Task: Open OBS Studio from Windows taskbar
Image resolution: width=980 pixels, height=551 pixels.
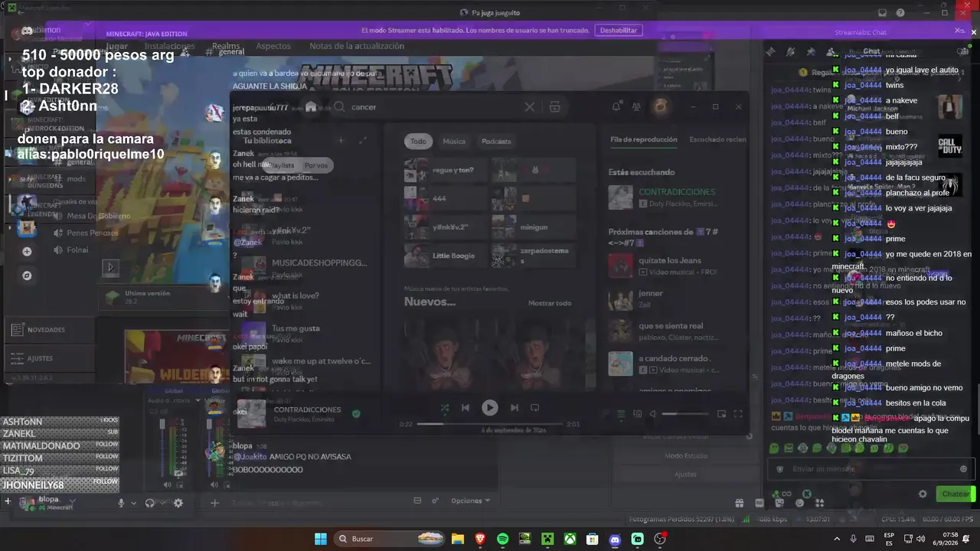Action: pyautogui.click(x=660, y=539)
